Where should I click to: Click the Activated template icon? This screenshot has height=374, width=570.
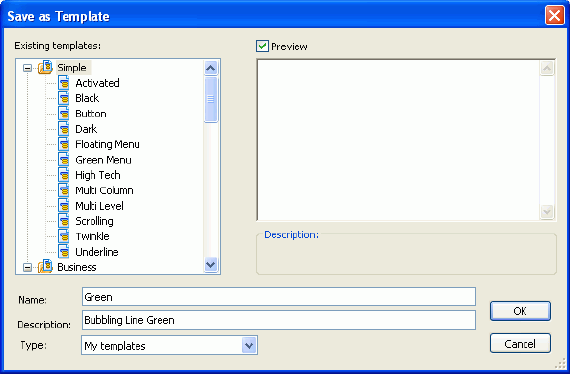click(x=64, y=83)
